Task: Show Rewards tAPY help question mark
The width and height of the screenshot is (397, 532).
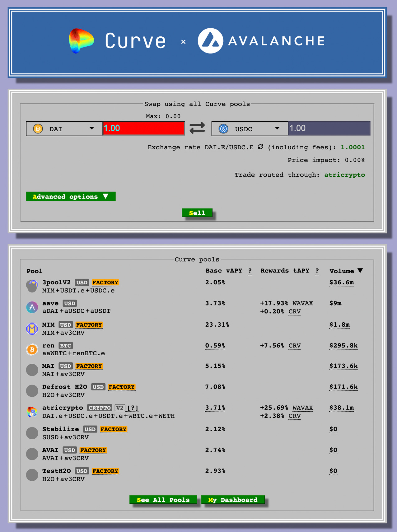Action: coord(317,271)
